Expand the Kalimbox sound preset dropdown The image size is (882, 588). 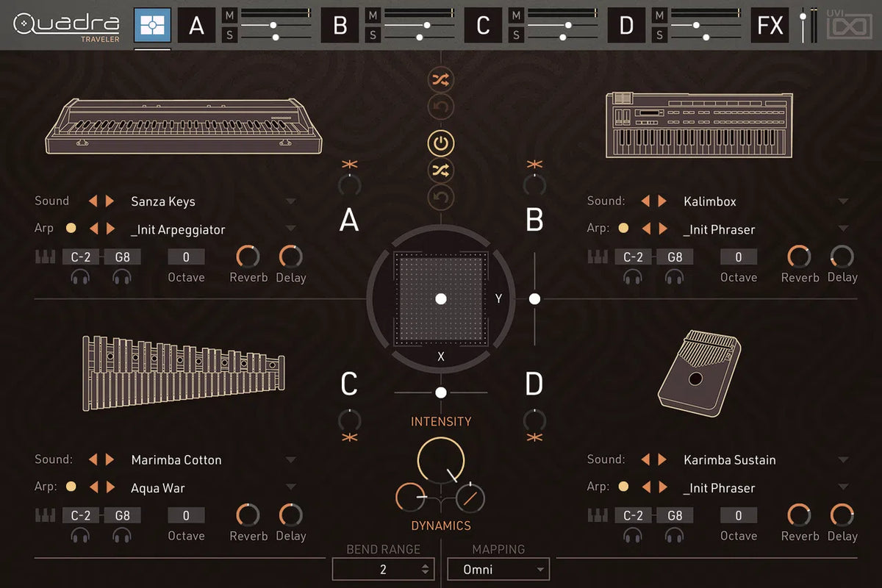(843, 201)
